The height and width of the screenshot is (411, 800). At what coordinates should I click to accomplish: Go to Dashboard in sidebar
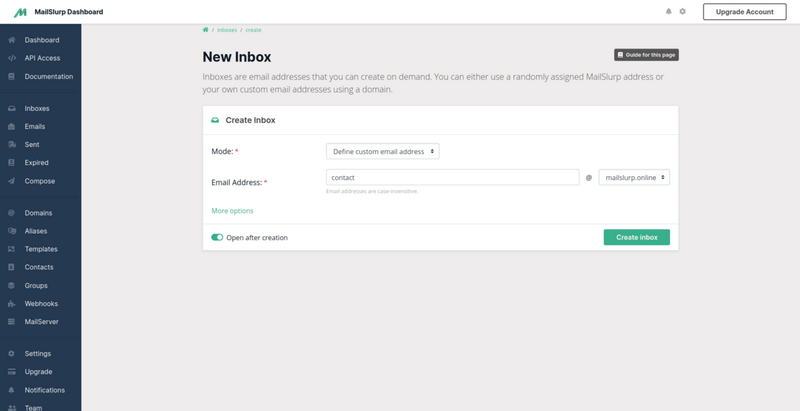click(42, 40)
